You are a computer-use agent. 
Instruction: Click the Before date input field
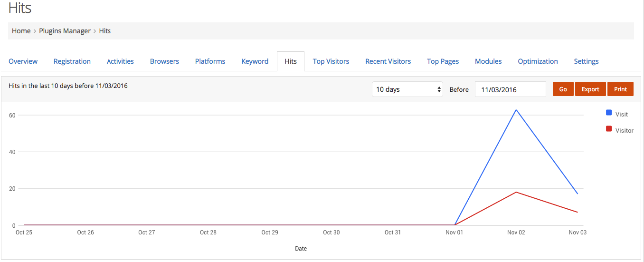tap(511, 89)
